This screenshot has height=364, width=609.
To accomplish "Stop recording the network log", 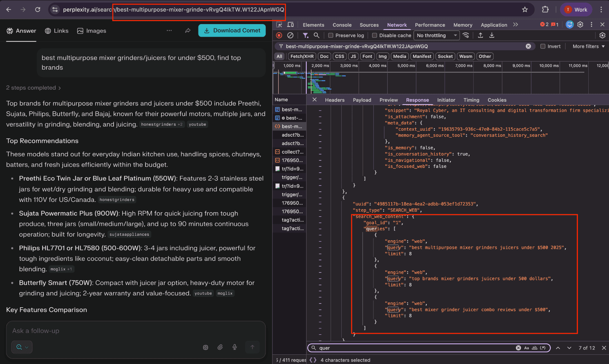I will [x=279, y=35].
